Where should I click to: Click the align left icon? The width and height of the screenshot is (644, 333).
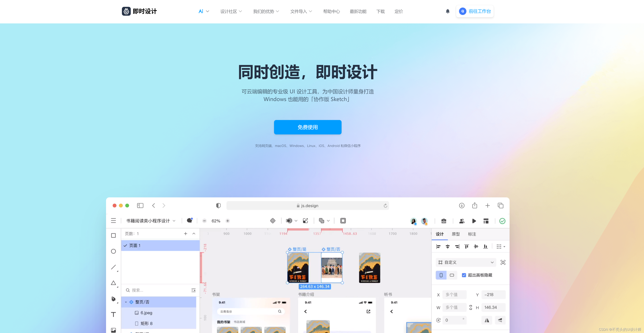438,247
